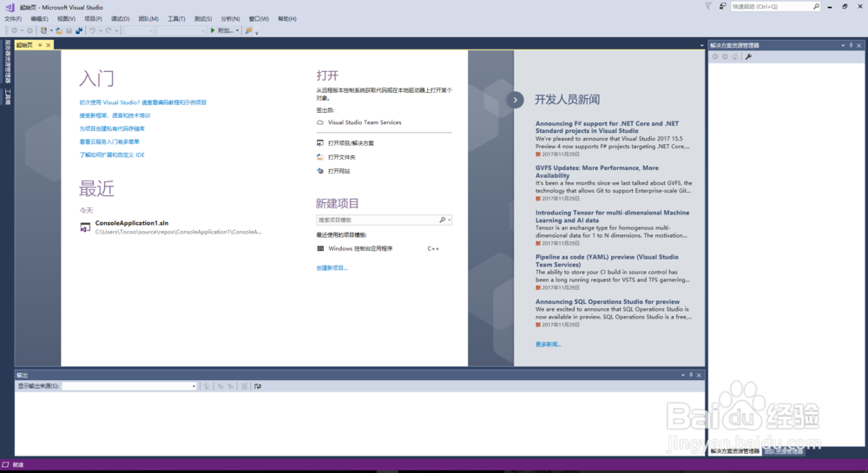Open the Tools (工具) menu
The height and width of the screenshot is (473, 868).
[x=176, y=19]
